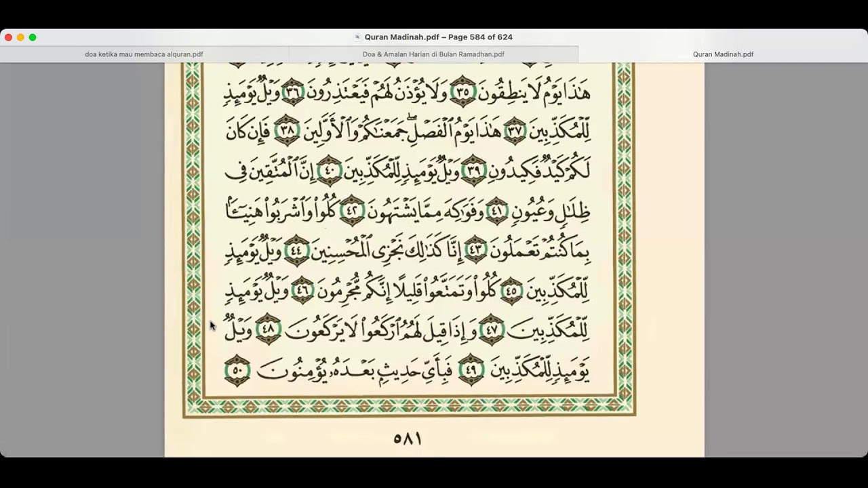This screenshot has height=488, width=868.
Task: Click the verse 50 medallion marker
Action: click(237, 370)
